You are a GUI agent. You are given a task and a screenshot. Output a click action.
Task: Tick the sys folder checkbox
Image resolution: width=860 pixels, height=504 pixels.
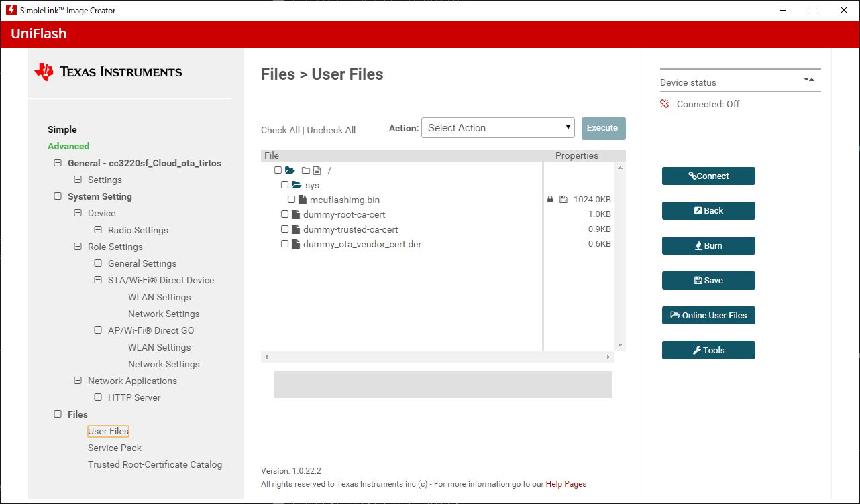[x=285, y=185]
